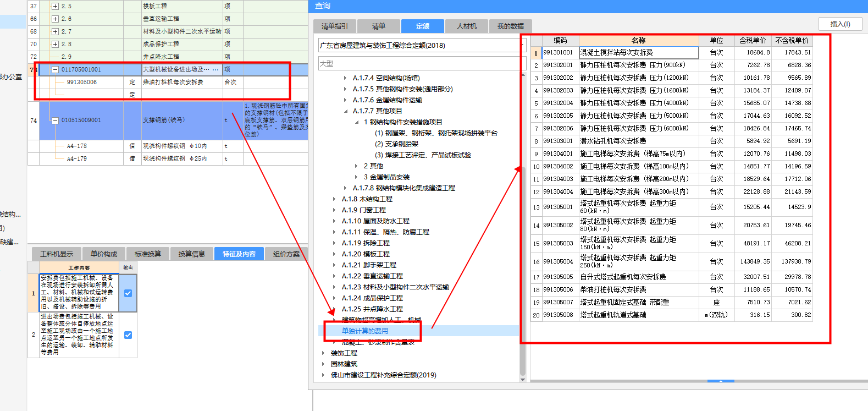This screenshot has width=868, height=411.
Task: Select A.1.20 模板工程 tree item
Action: pos(366,254)
